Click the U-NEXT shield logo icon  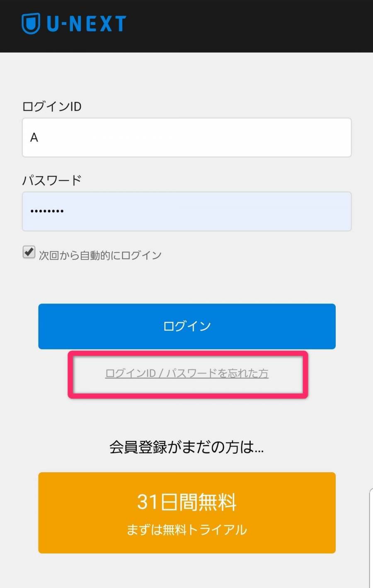coord(31,23)
